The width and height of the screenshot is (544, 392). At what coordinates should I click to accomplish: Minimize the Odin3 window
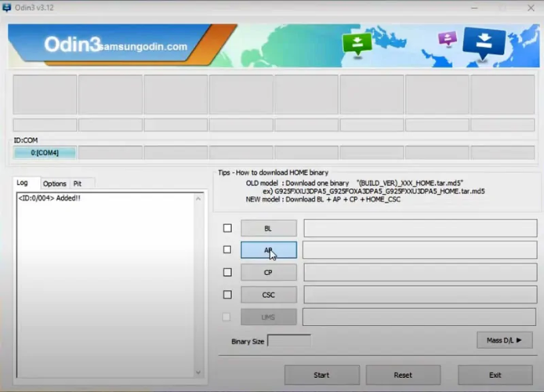[x=474, y=8]
